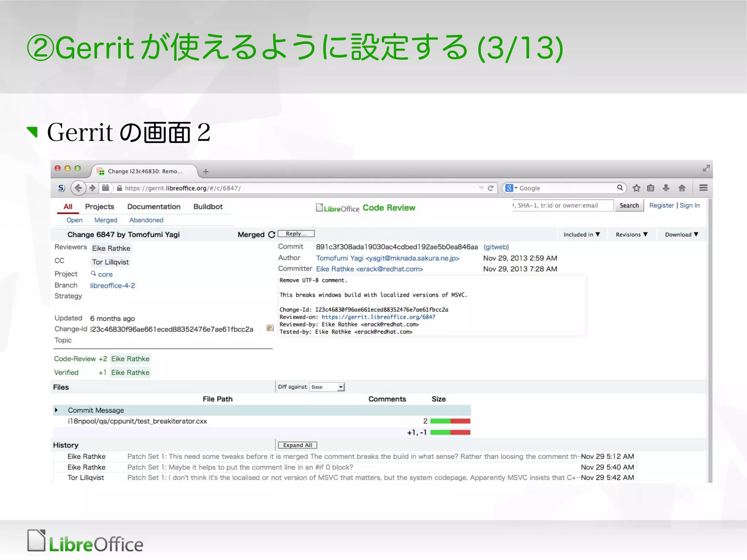Image resolution: width=747 pixels, height=560 pixels.
Task: Click the reviewer chip Eike Rathke
Action: coord(111,248)
